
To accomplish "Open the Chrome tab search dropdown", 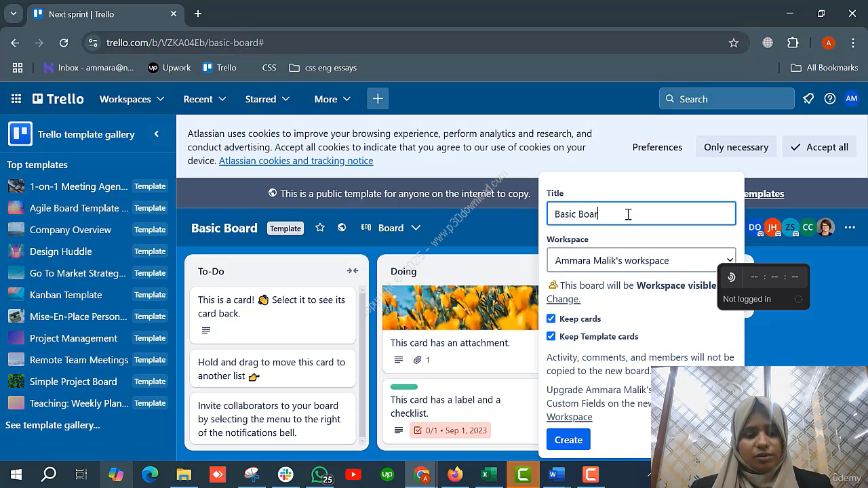I will tap(14, 14).
